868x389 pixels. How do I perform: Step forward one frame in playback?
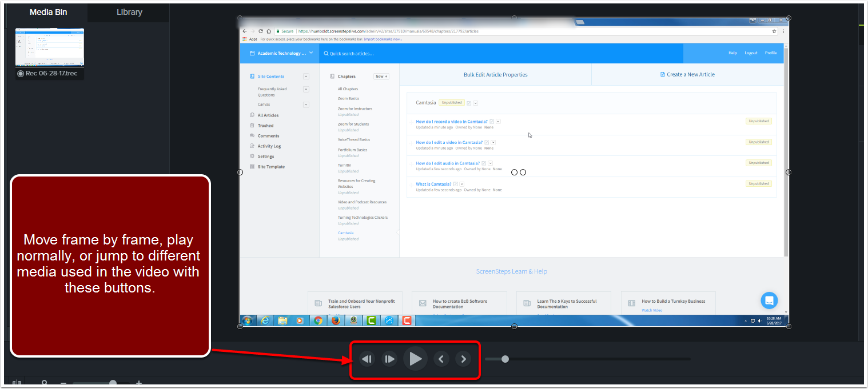(389, 359)
